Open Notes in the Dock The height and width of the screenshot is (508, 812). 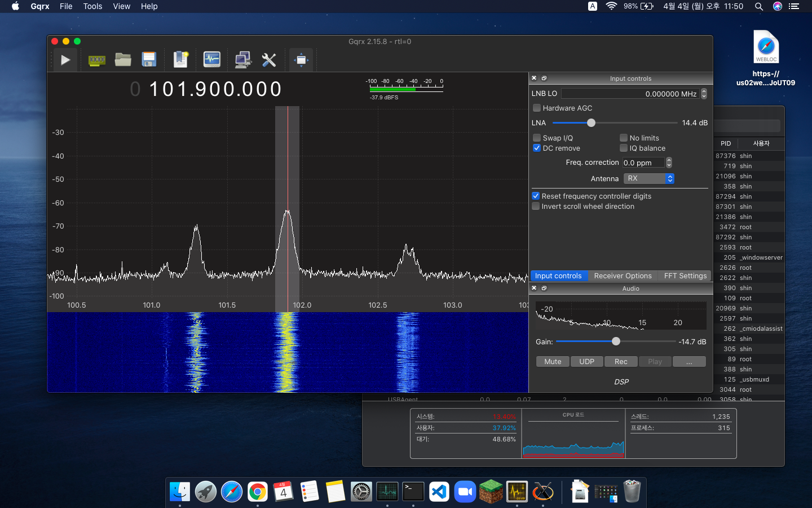point(336,492)
